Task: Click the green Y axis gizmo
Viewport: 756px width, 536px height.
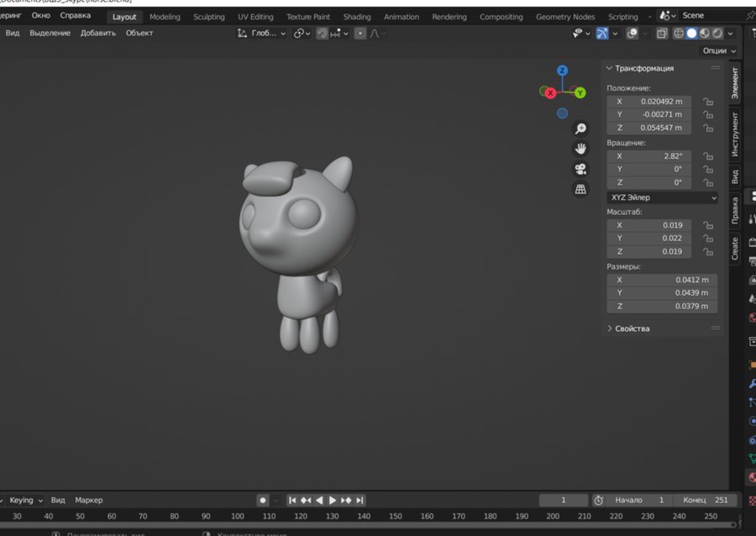Action: point(580,92)
